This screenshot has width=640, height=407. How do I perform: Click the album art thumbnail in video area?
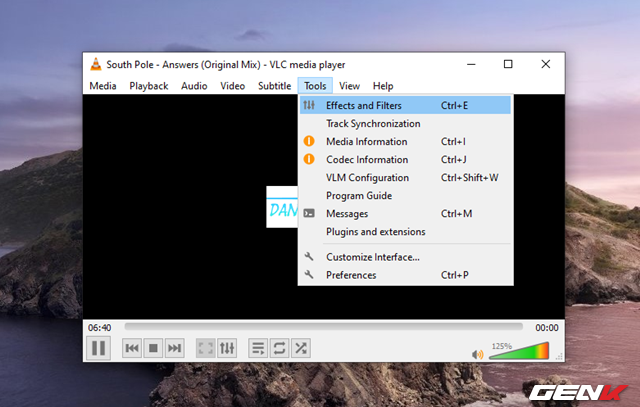click(282, 207)
